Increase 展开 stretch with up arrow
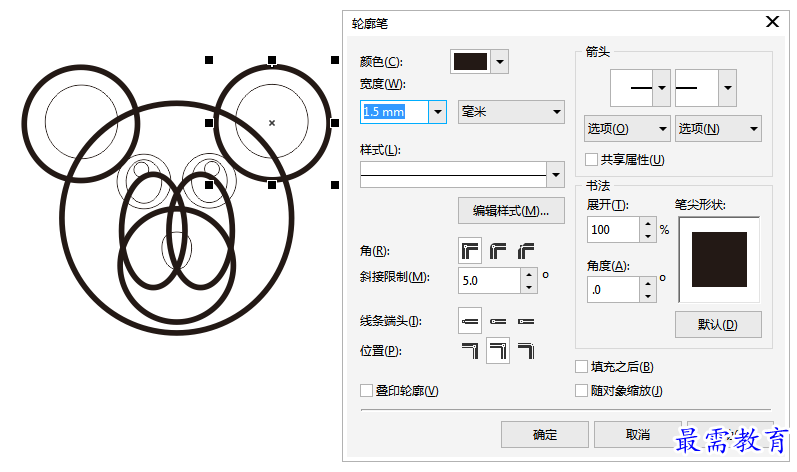 click(x=648, y=224)
